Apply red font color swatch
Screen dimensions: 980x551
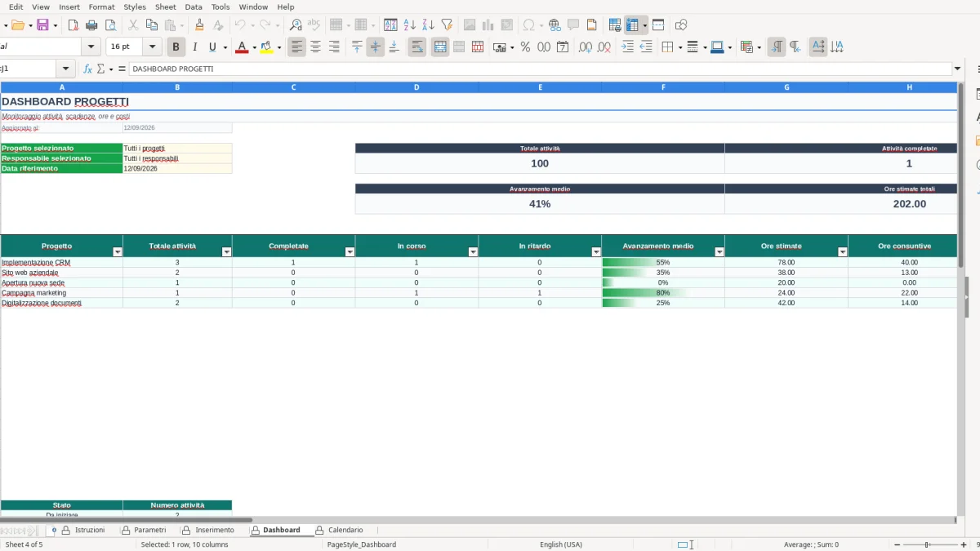(242, 47)
